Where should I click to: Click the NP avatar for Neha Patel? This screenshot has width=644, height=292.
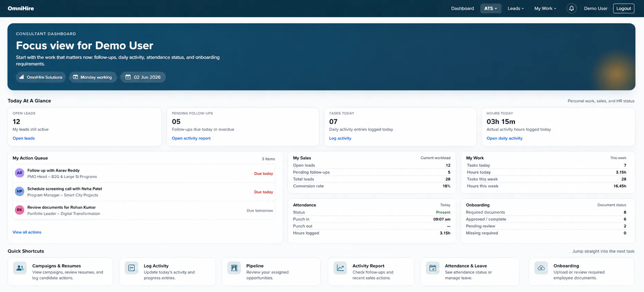tap(19, 191)
